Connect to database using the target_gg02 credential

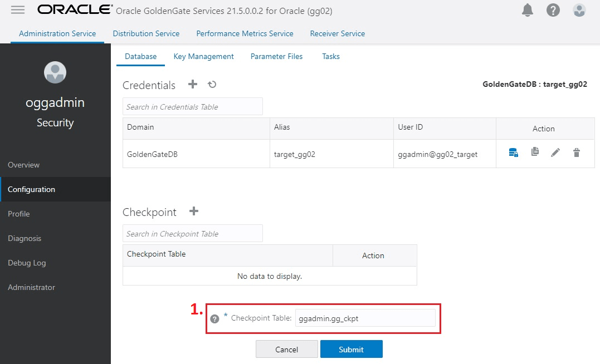[513, 152]
